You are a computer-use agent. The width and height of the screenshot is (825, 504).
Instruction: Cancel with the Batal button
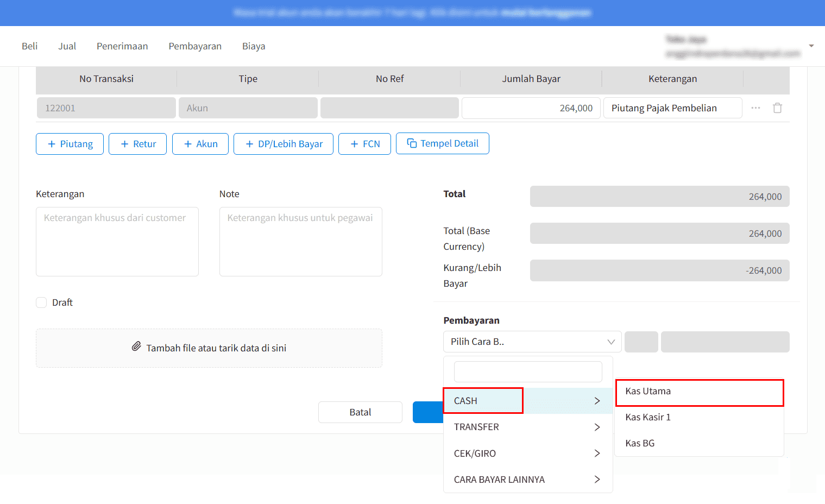click(360, 412)
